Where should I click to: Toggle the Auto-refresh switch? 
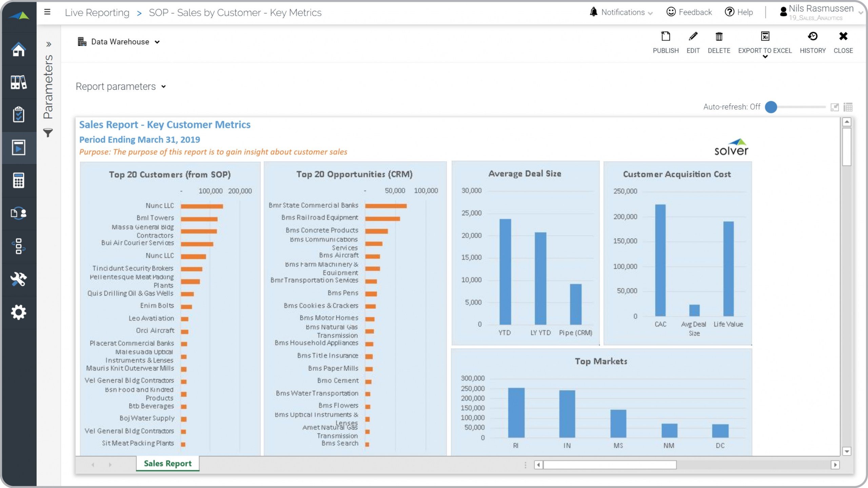click(771, 107)
